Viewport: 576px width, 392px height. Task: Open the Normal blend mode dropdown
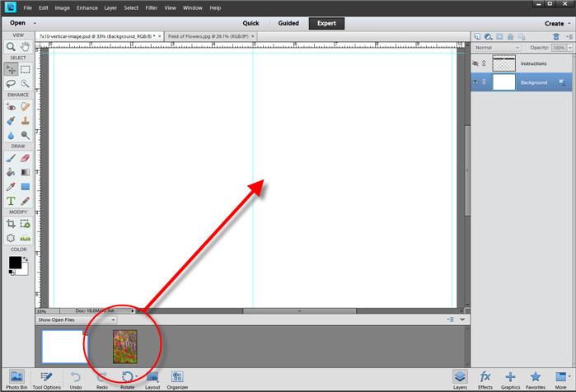(x=497, y=48)
